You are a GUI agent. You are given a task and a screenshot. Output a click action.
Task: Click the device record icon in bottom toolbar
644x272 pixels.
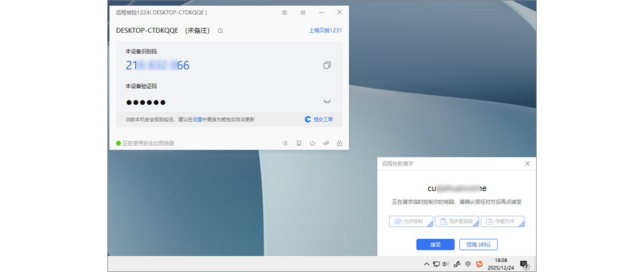click(x=299, y=144)
